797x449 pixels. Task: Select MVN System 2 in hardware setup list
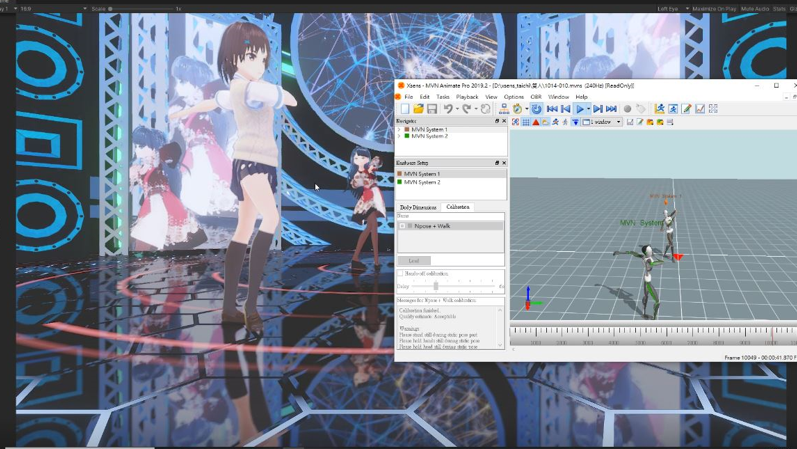[451, 182]
